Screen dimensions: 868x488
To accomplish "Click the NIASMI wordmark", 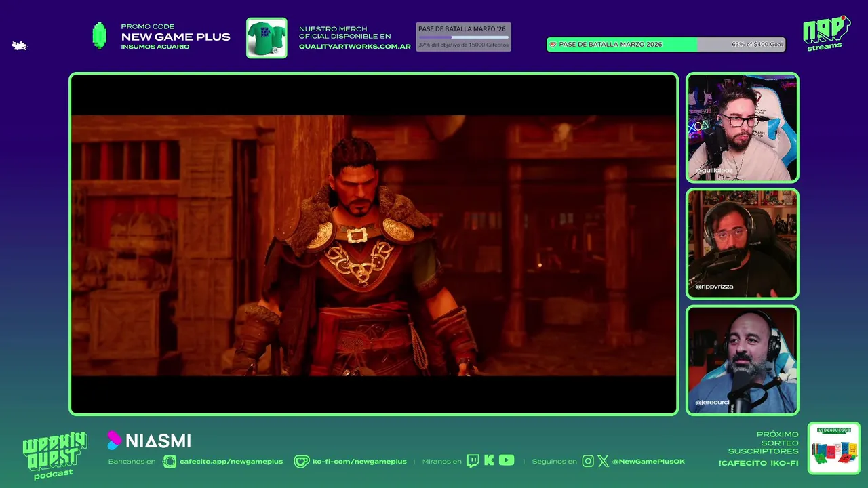I will (x=158, y=441).
